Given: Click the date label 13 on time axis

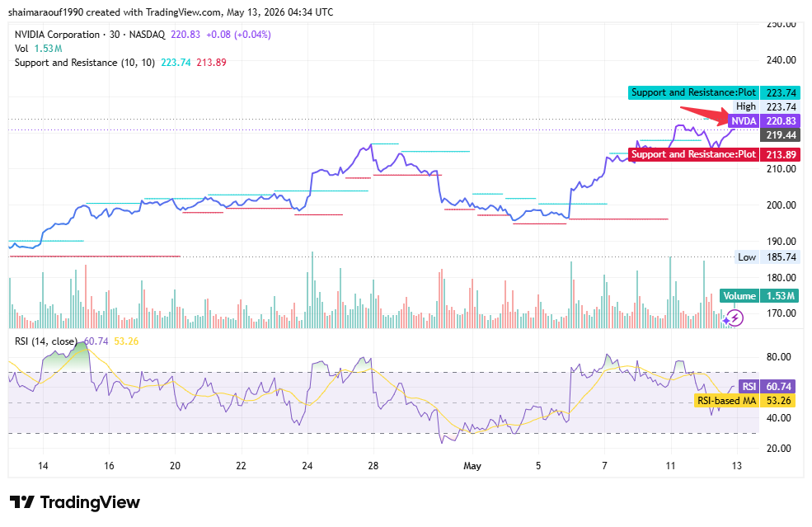Looking at the screenshot, I should coord(736,466).
